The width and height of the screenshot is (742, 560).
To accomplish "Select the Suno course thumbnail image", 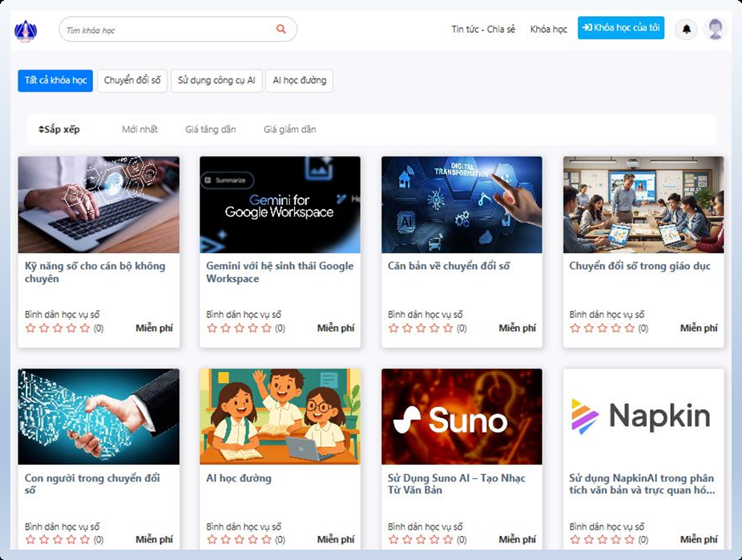I will [462, 415].
